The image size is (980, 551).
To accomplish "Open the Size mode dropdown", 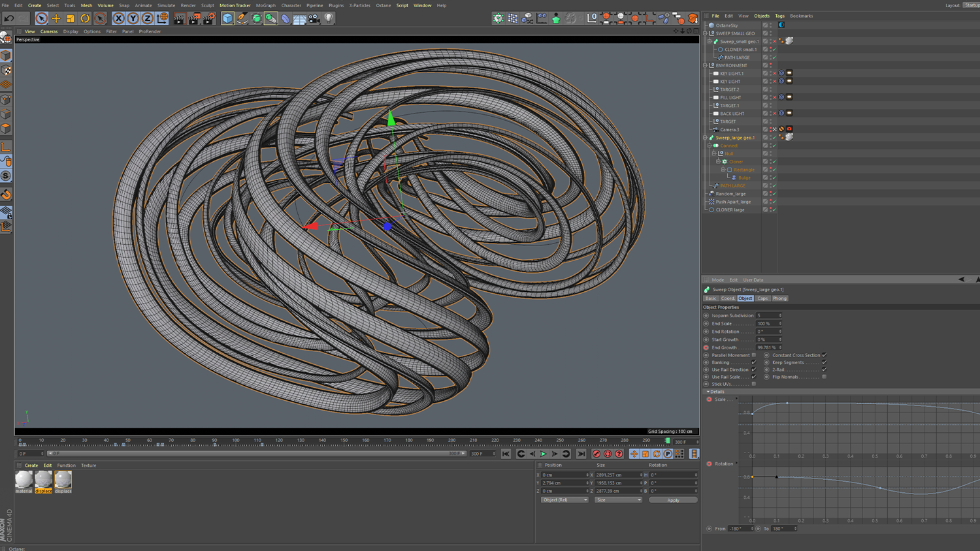I will tap(618, 500).
